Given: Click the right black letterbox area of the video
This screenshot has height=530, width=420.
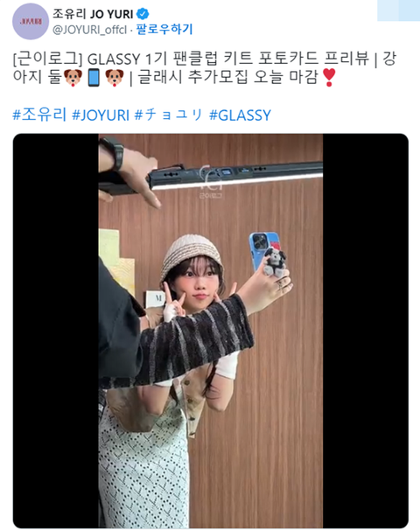Looking at the screenshot, I should [x=366, y=331].
